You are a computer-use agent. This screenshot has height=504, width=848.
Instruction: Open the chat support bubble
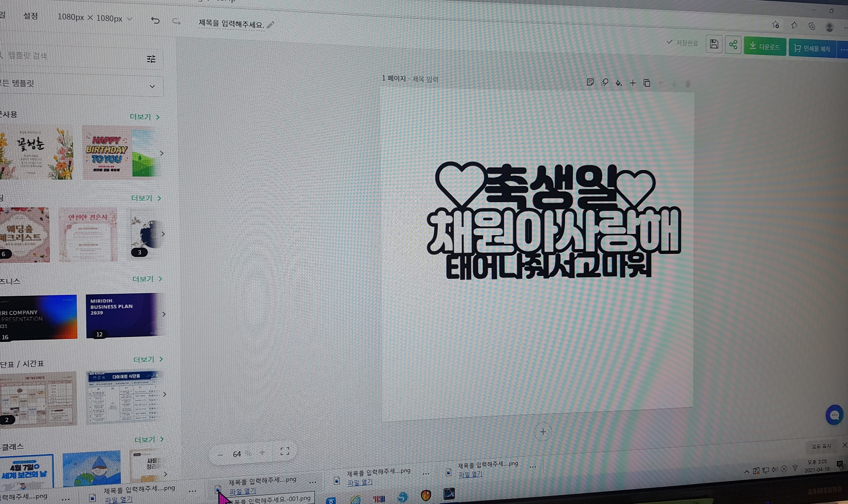(x=835, y=415)
